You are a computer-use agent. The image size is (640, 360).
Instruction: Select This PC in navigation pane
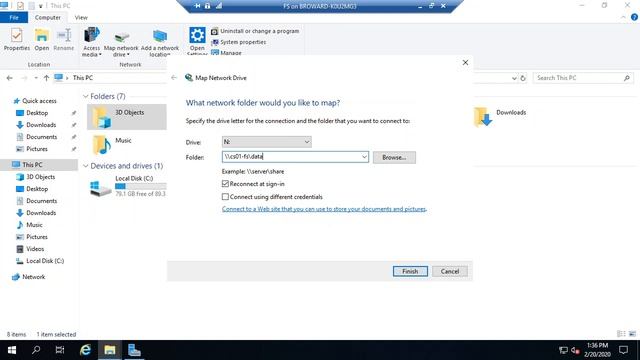pyautogui.click(x=32, y=164)
